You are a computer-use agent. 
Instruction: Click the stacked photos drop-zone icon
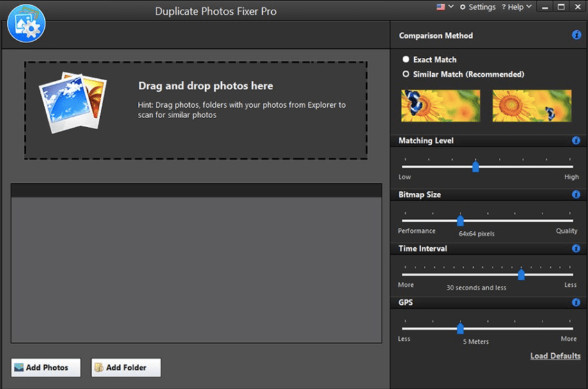coord(72,103)
